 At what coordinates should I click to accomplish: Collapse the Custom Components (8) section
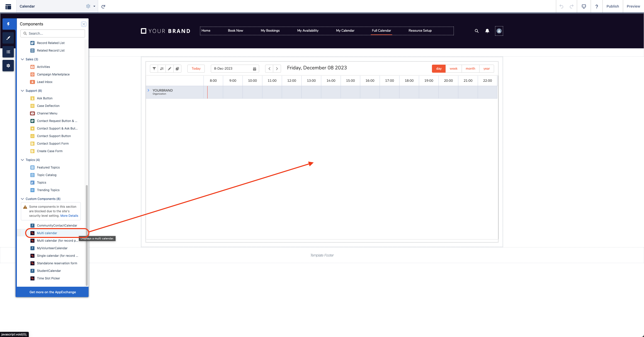coord(22,199)
